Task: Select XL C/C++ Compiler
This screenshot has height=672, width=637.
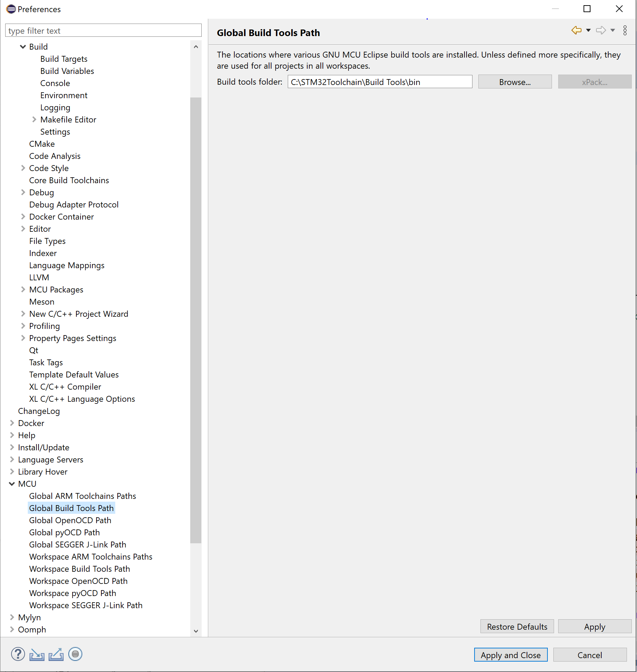Action: point(65,386)
